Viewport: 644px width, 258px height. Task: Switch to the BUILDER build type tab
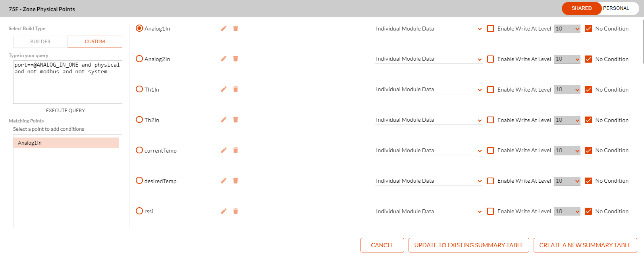40,42
